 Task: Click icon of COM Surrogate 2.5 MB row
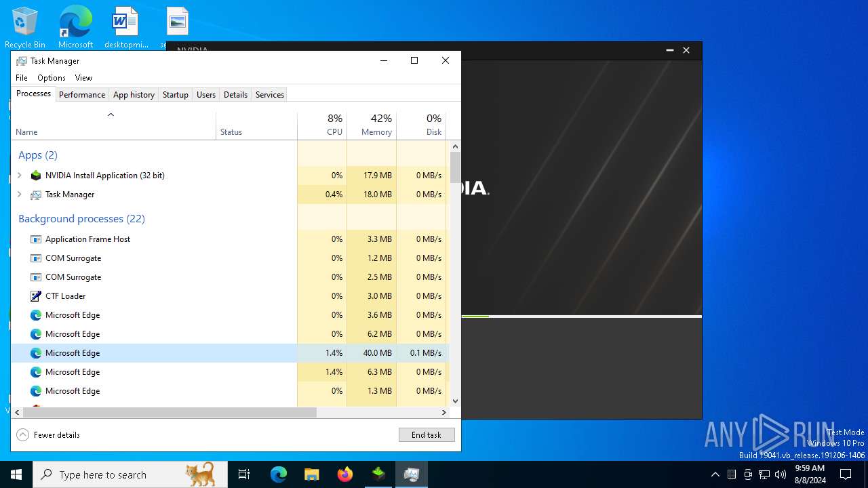coord(36,277)
